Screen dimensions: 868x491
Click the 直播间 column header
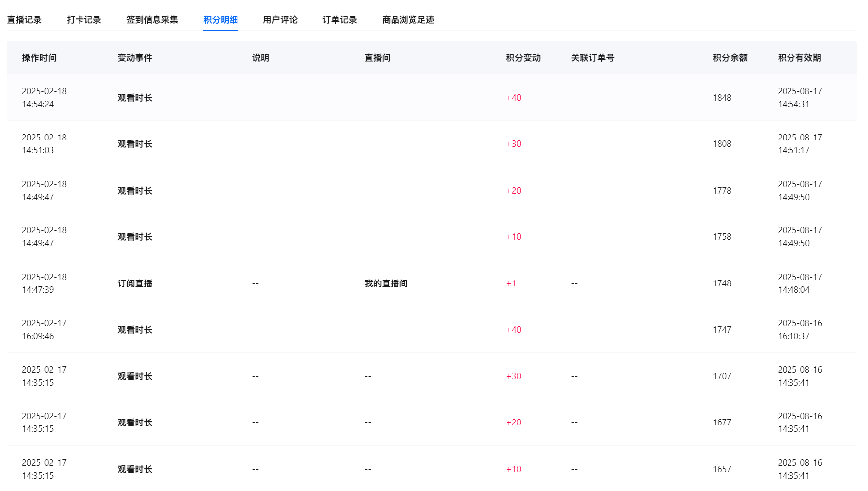coord(378,58)
